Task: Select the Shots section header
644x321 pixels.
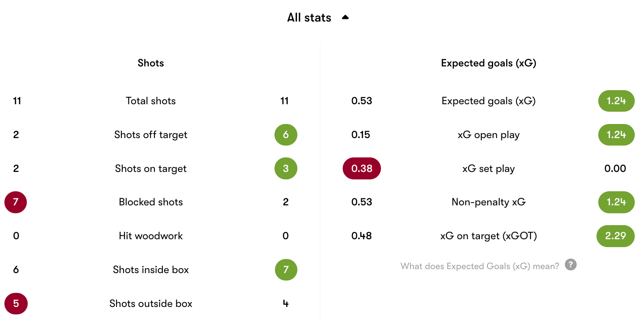Action: coord(150,63)
